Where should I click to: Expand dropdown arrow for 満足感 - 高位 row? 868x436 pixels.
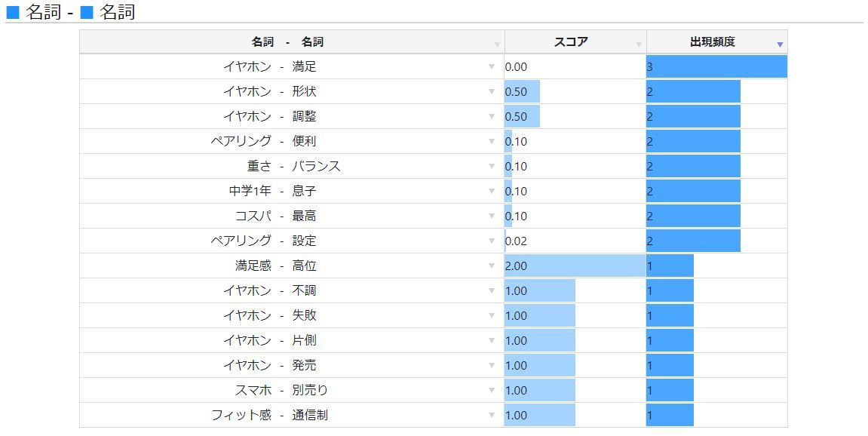[x=492, y=266]
